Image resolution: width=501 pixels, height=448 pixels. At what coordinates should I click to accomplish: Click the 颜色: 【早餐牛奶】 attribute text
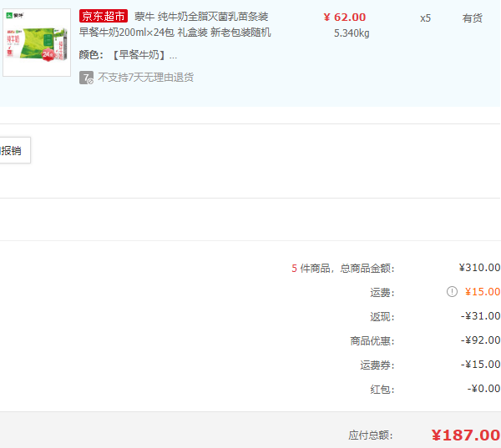pos(128,55)
